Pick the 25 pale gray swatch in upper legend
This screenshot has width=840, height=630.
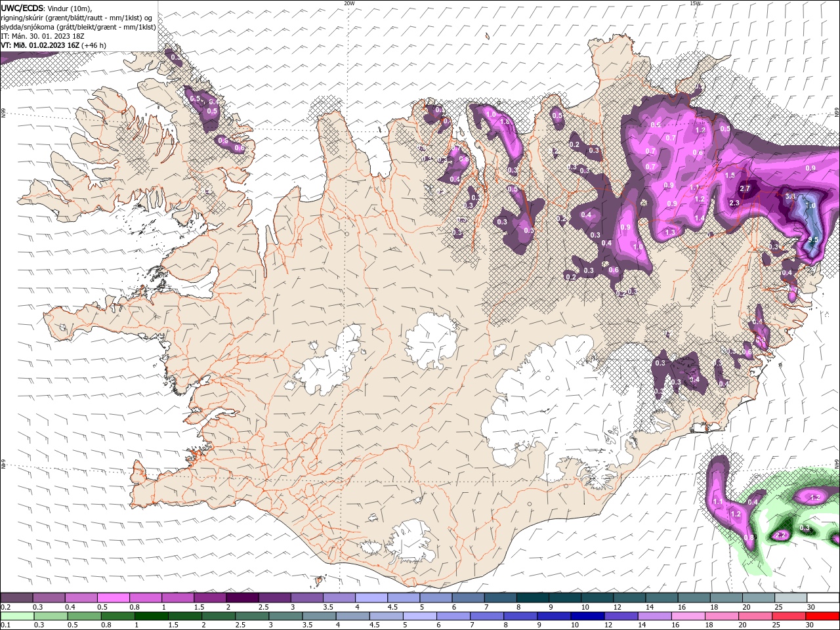pos(791,598)
